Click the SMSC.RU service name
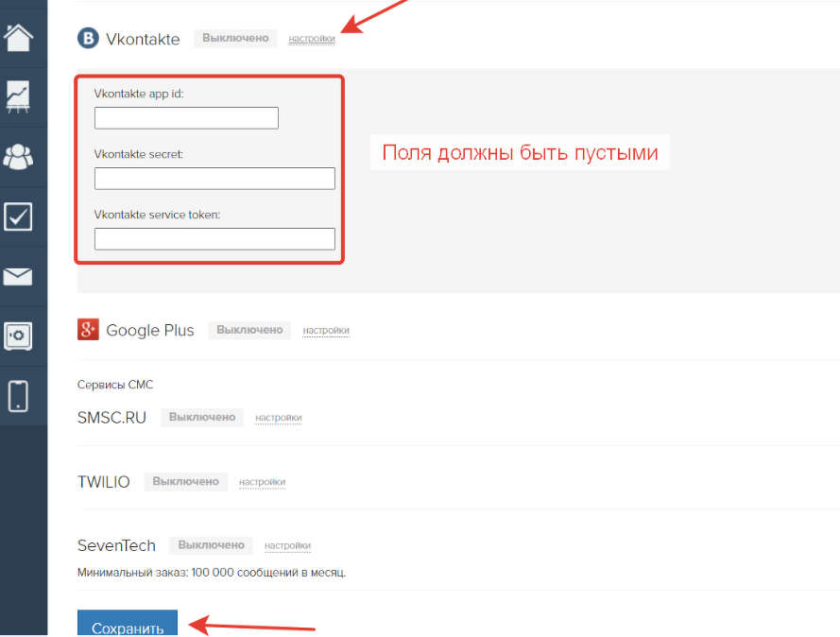 point(111,418)
